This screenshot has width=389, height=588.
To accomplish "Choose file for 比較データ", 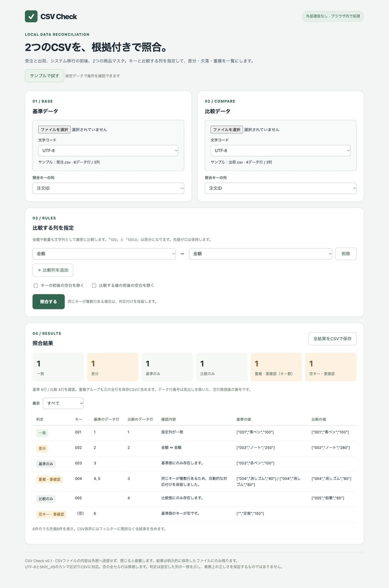I will (226, 129).
